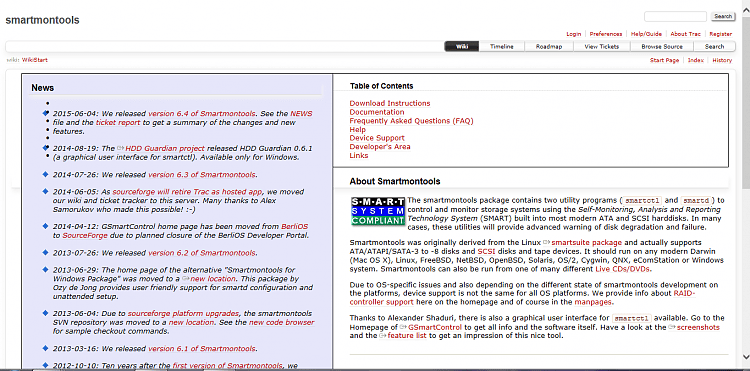Image resolution: width=750 pixels, height=371 pixels.
Task: Click external link icon before GSmartControl
Action: pyautogui.click(x=404, y=327)
